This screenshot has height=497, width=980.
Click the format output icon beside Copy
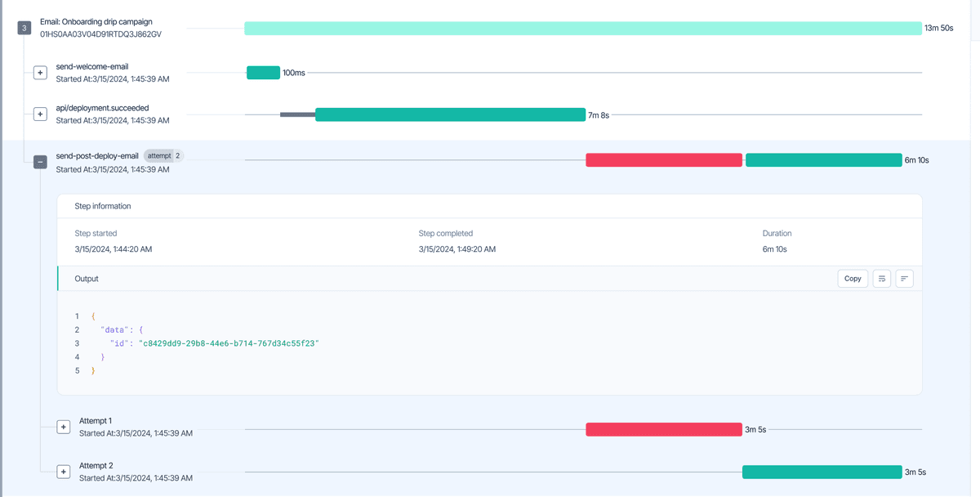click(x=903, y=278)
